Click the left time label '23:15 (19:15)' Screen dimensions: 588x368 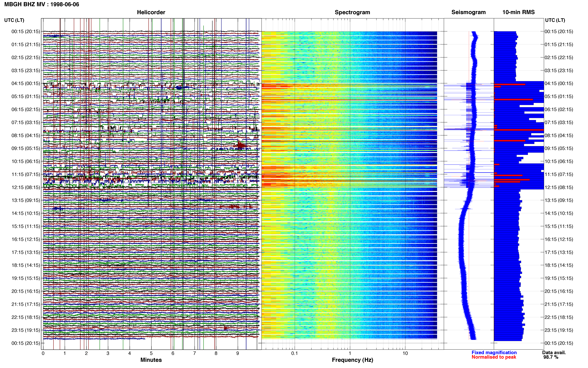pyautogui.click(x=26, y=330)
